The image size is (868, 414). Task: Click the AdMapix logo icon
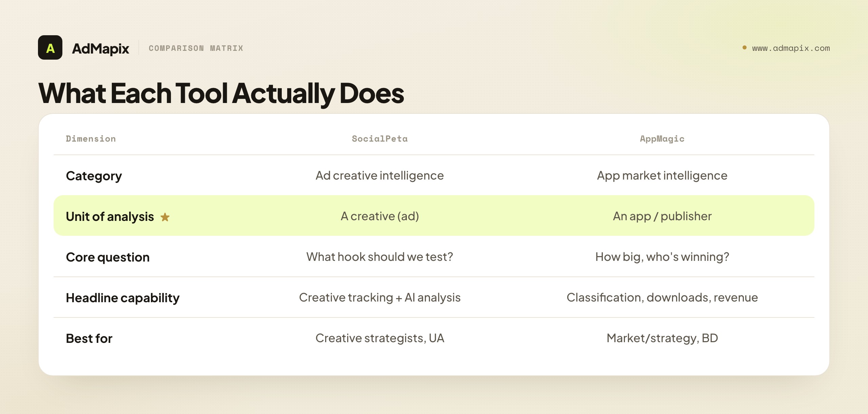(x=50, y=47)
